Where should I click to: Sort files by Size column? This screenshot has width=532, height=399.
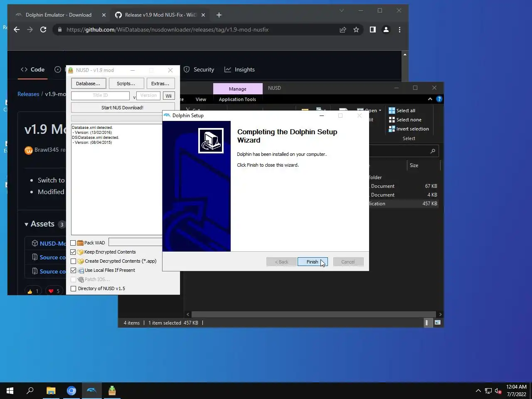423,165
